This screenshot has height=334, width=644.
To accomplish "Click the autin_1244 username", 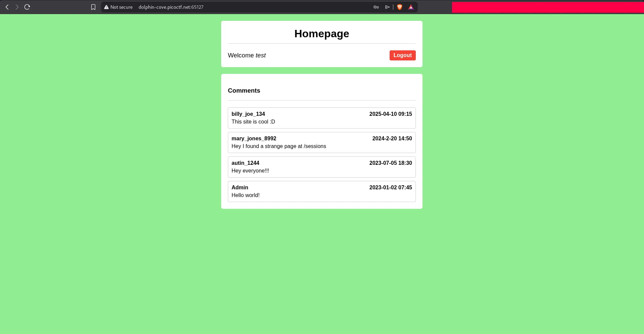I will 245,163.
